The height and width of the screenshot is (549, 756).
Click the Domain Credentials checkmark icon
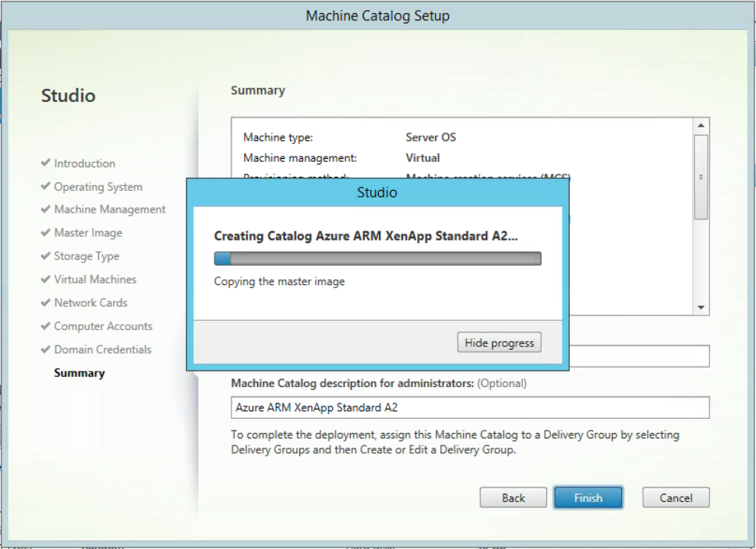click(x=46, y=349)
